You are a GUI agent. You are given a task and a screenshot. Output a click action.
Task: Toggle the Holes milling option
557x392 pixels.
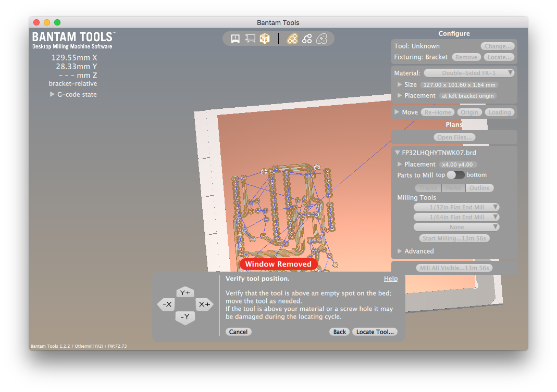click(453, 188)
